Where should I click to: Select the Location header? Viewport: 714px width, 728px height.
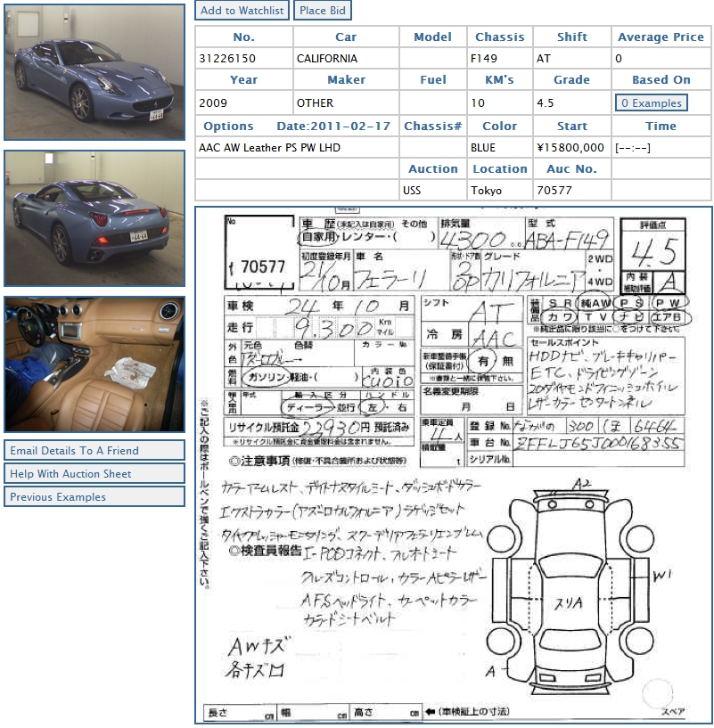pyautogui.click(x=500, y=169)
